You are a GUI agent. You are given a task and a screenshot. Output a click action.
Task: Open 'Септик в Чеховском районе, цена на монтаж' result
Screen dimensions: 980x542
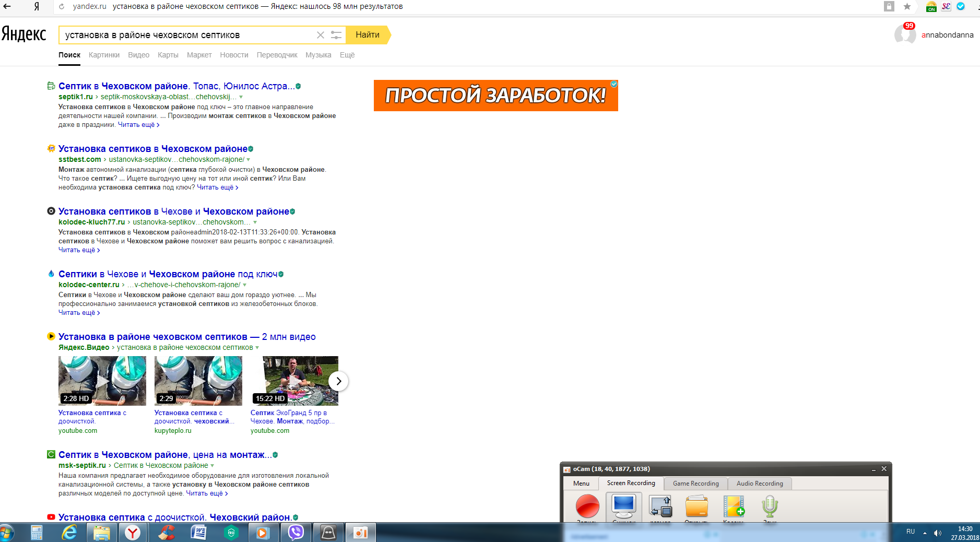click(165, 455)
